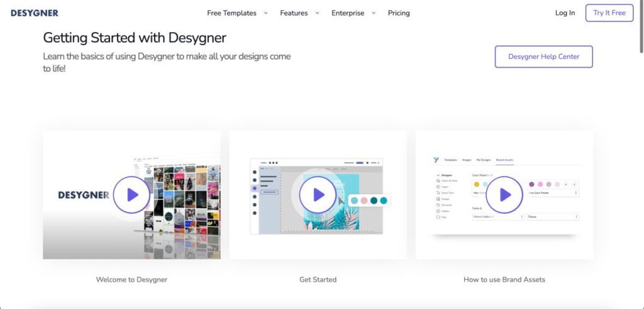Click the Desygner logo in header
The width and height of the screenshot is (644, 309).
[35, 13]
